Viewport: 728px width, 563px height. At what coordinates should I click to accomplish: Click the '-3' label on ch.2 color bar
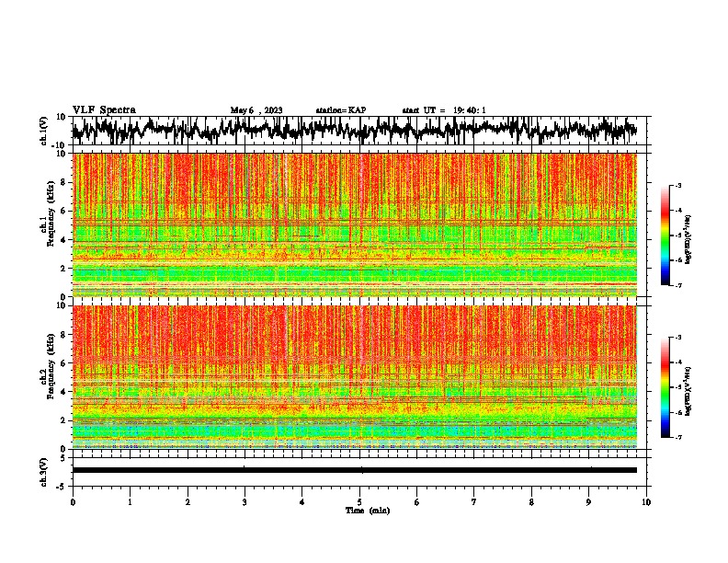coord(678,338)
